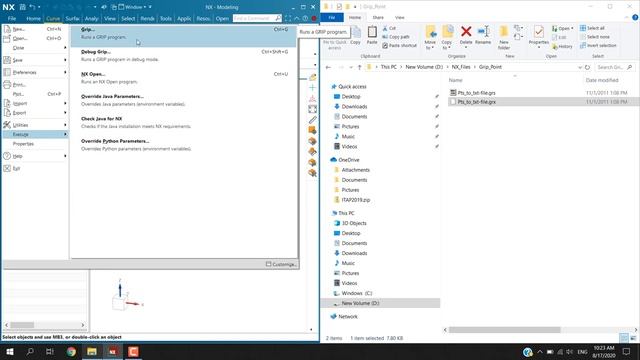Open the Explorer Share tab

[378, 18]
